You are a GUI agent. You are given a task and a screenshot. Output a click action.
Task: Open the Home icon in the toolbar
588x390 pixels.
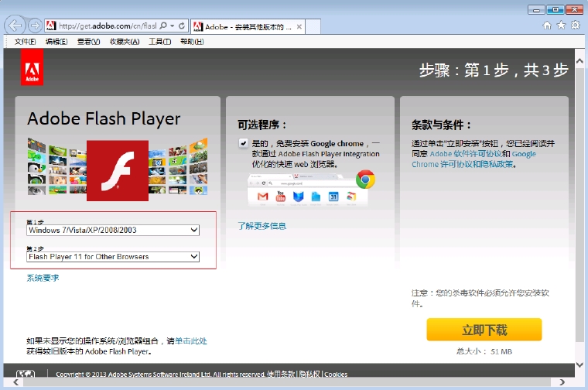tap(547, 25)
